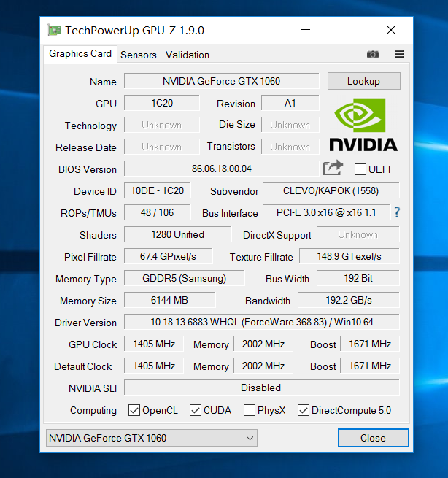Click GPU Clock field 1405 MHz
448x478 pixels.
(x=154, y=344)
